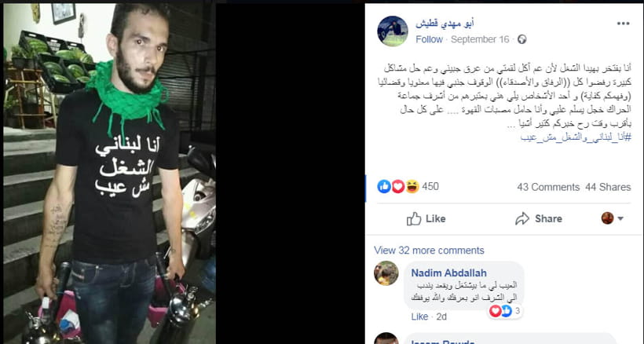
Task: Expand View 32 more comments
Action: pos(429,251)
